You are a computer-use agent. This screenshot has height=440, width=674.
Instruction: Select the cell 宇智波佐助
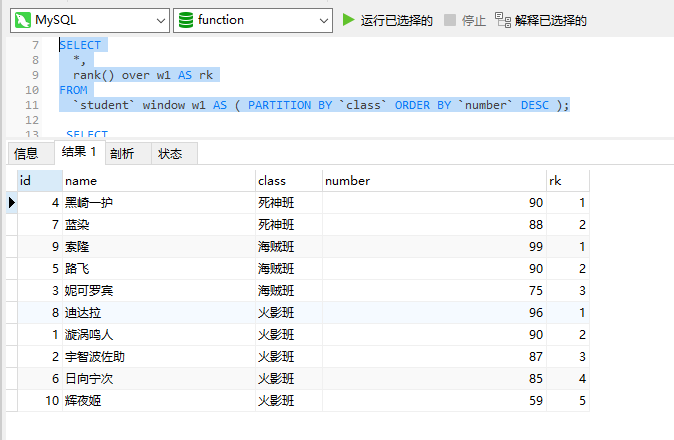click(x=159, y=357)
